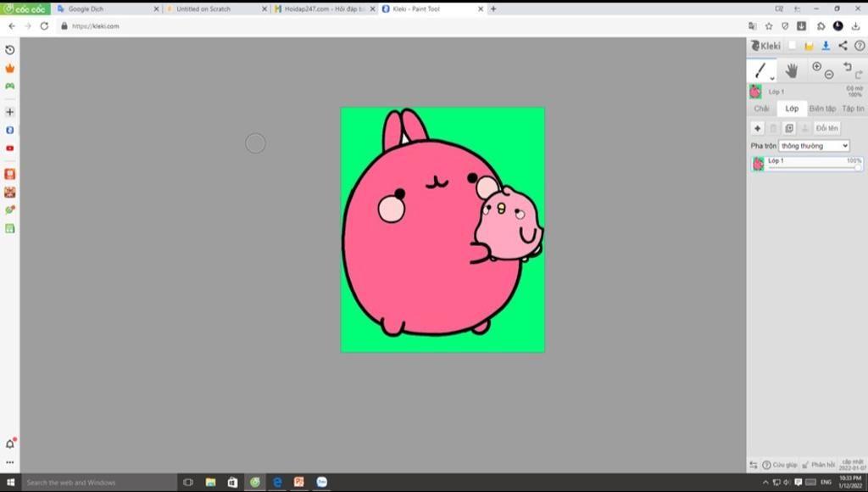The height and width of the screenshot is (492, 868).
Task: Open Cốc Cốc history sidebar icon
Action: click(x=10, y=50)
